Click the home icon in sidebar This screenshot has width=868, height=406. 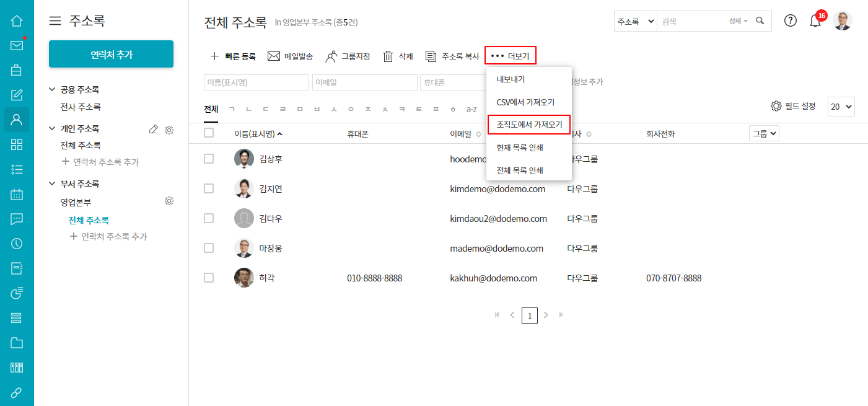17,20
